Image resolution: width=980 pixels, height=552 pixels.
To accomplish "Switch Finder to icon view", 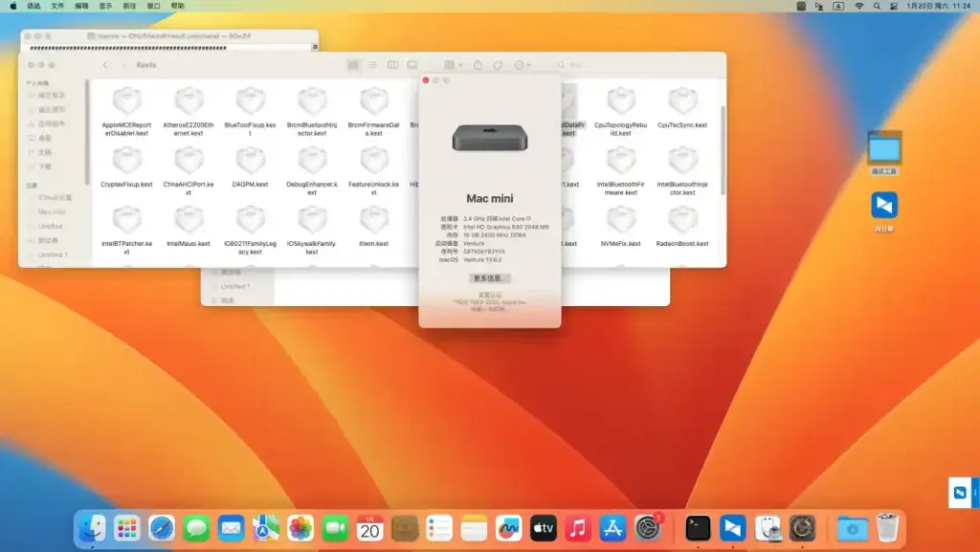I will (x=353, y=65).
